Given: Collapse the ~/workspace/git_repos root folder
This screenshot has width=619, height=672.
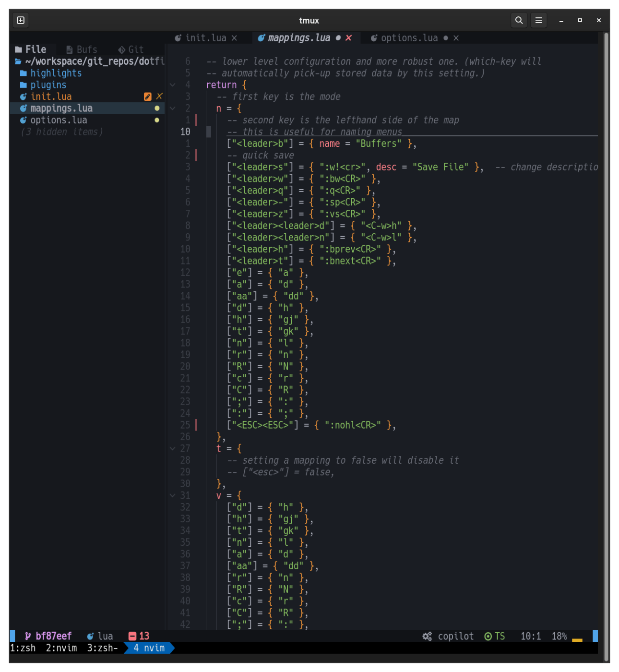Looking at the screenshot, I should [x=89, y=61].
